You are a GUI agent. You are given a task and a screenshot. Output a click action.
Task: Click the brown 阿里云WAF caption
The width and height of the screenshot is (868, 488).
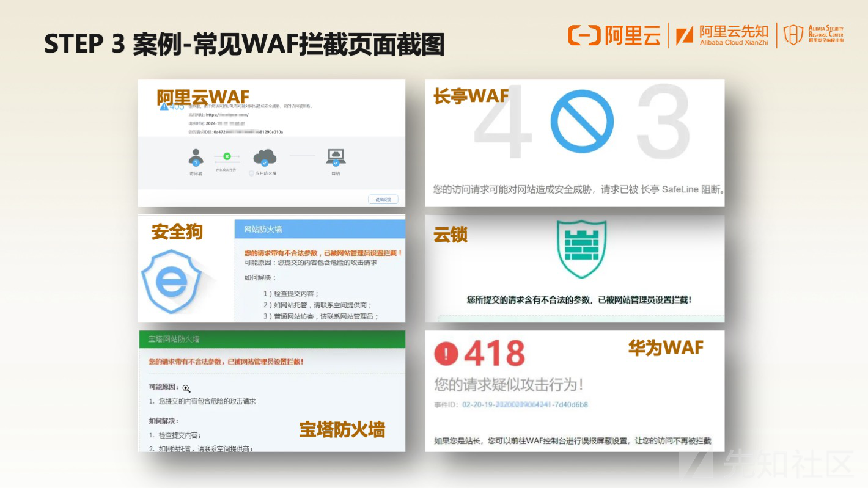tap(202, 98)
